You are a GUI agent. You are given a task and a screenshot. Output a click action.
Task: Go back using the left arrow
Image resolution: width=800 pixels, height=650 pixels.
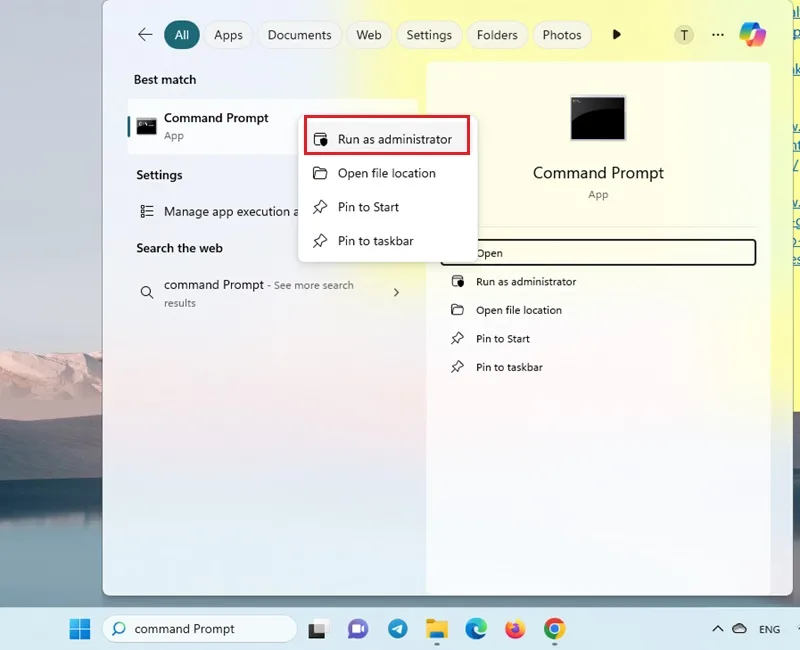145,35
